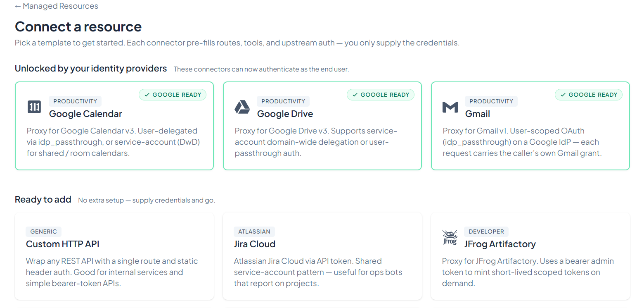Screen dimensions: 644x308
Task: Click PRODUCTIVITY tag on Google Drive card
Action: tap(283, 101)
